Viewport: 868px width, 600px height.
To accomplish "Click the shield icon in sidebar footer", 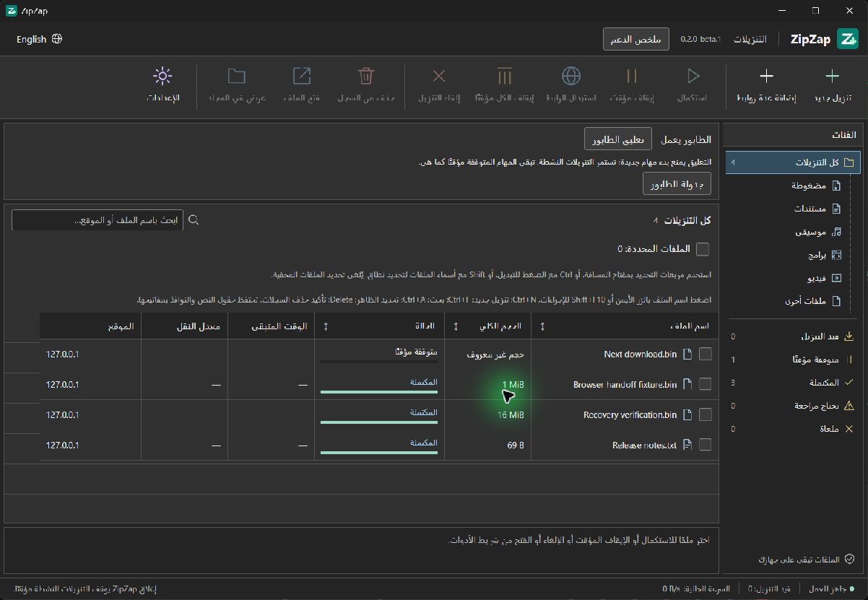I will pyautogui.click(x=849, y=560).
